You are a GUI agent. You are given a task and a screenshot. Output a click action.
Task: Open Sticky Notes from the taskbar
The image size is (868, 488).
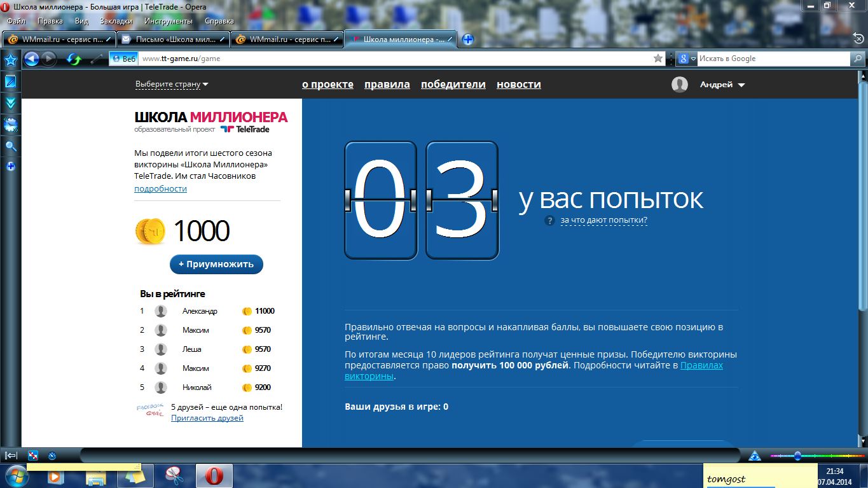coord(135,476)
